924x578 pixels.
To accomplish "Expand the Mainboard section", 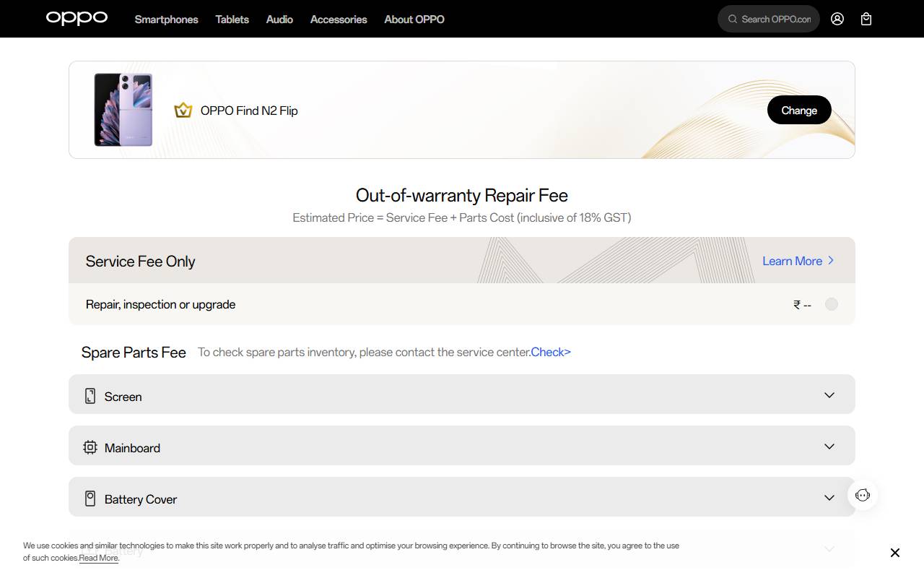I will [829, 447].
